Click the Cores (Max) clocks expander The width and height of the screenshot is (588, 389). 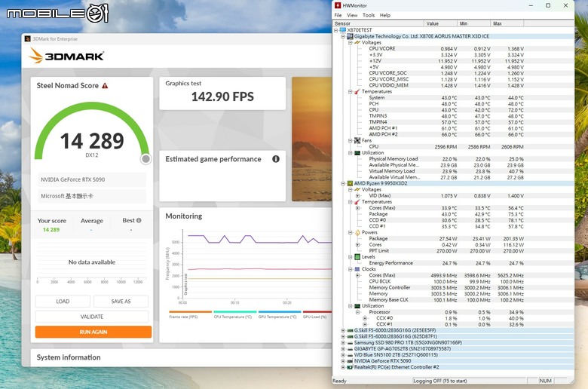point(357,275)
